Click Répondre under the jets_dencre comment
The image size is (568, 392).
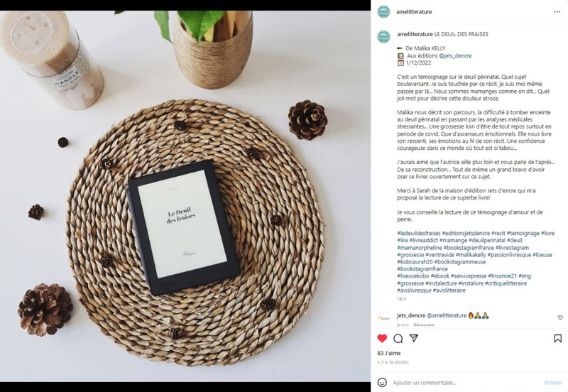(424, 325)
